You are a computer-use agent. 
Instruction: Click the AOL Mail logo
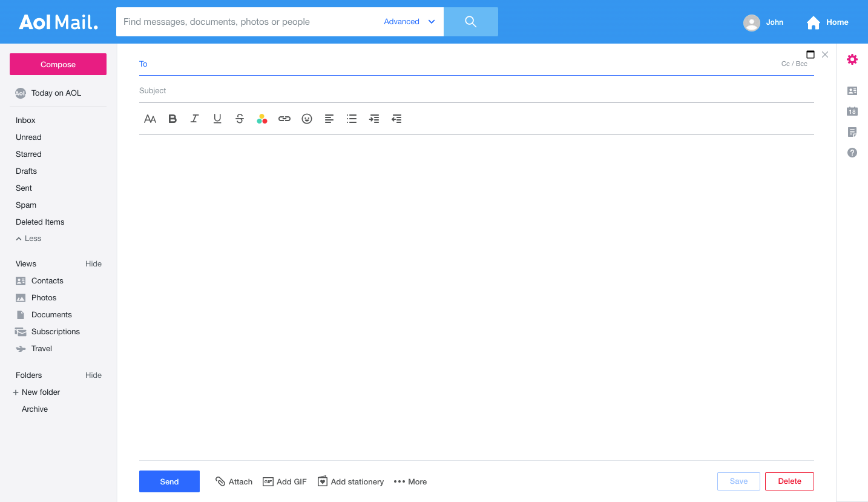point(58,22)
